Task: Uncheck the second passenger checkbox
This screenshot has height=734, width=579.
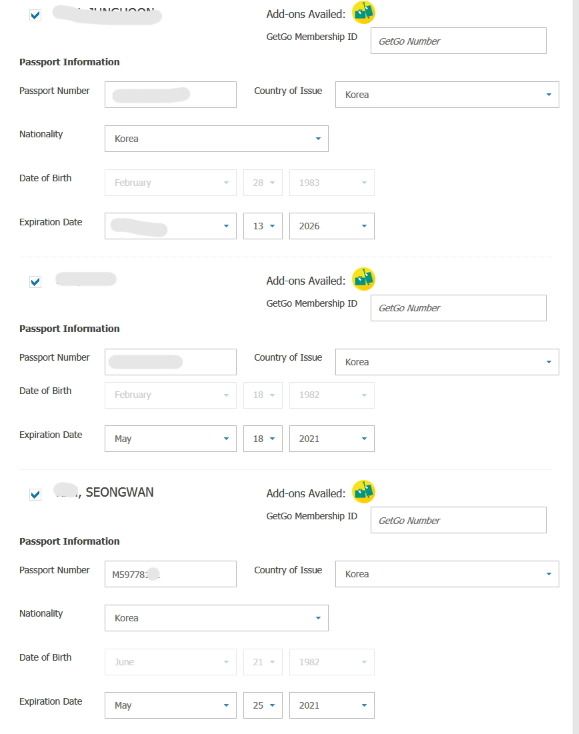Action: 35,282
